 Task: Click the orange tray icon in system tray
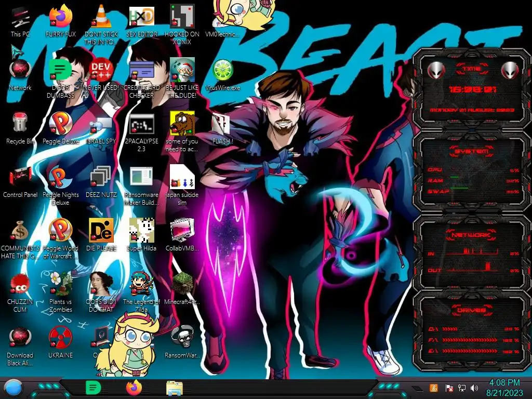click(434, 388)
